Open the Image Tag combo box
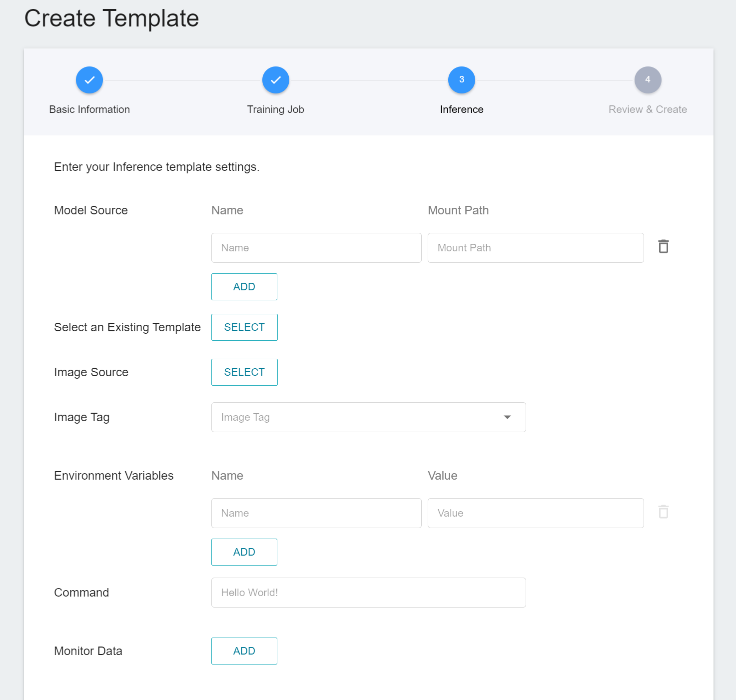This screenshot has height=700, width=736. click(x=369, y=417)
